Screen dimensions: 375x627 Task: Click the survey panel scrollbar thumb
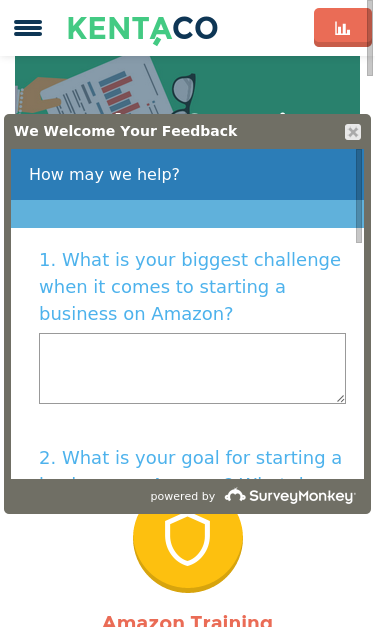point(359,196)
